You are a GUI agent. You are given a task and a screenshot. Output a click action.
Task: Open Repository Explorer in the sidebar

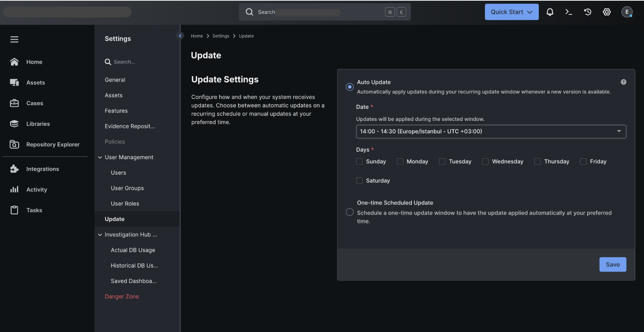(x=53, y=144)
